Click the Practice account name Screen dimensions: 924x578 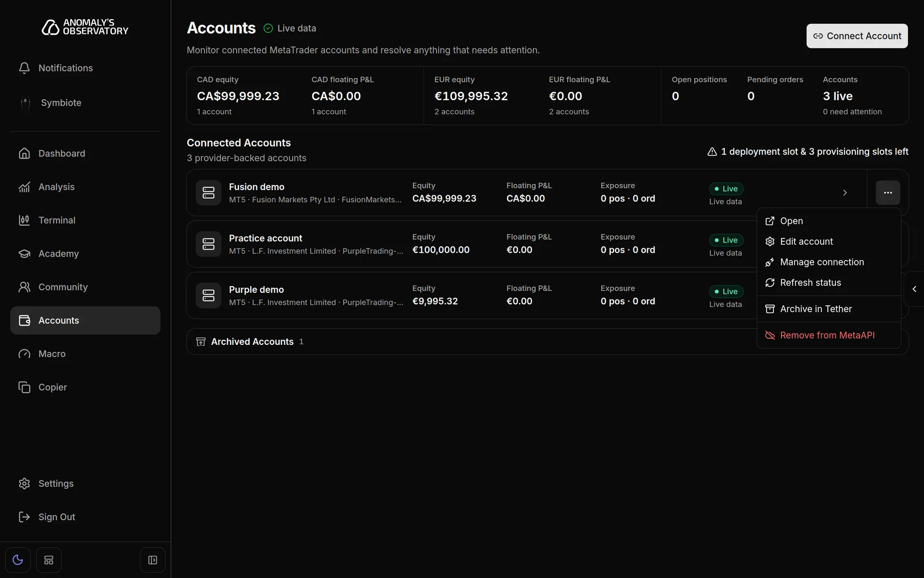point(266,238)
